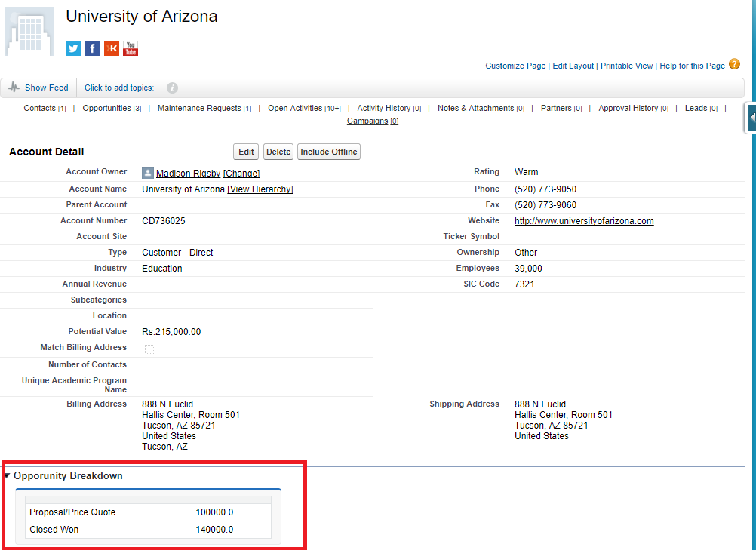Open the Facebook social icon

[x=92, y=48]
